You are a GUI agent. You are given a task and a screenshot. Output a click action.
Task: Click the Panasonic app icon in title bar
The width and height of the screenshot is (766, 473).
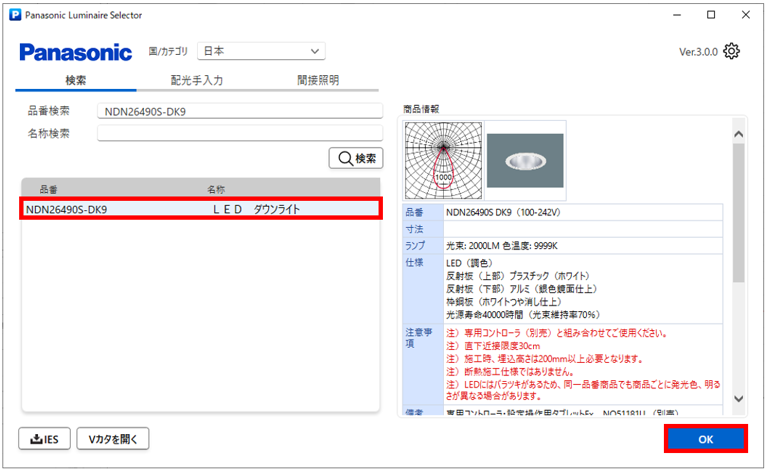(13, 15)
